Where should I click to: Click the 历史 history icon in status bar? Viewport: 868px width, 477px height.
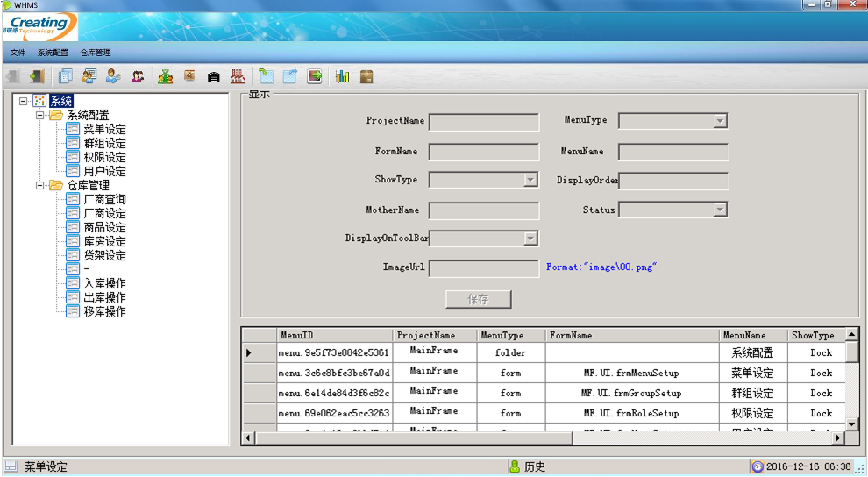pyautogui.click(x=515, y=467)
